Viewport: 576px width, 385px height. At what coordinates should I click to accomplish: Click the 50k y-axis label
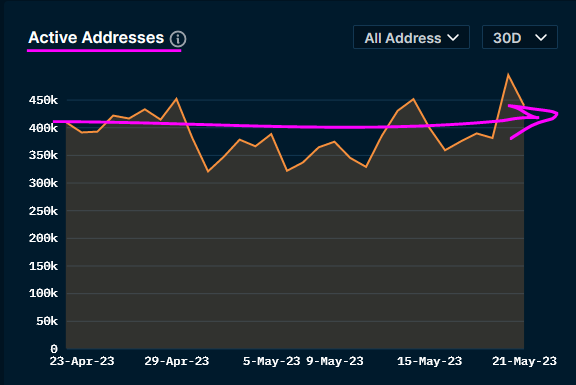[47, 321]
